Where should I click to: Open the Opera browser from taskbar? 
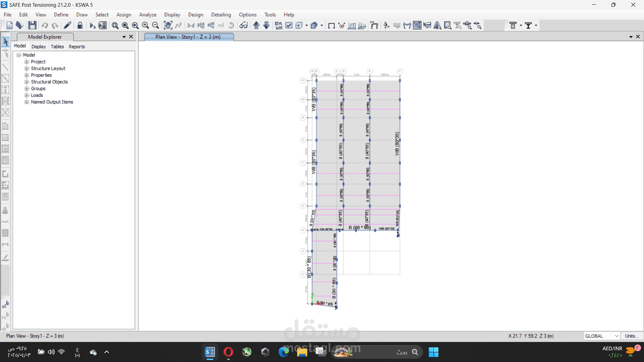[228, 352]
